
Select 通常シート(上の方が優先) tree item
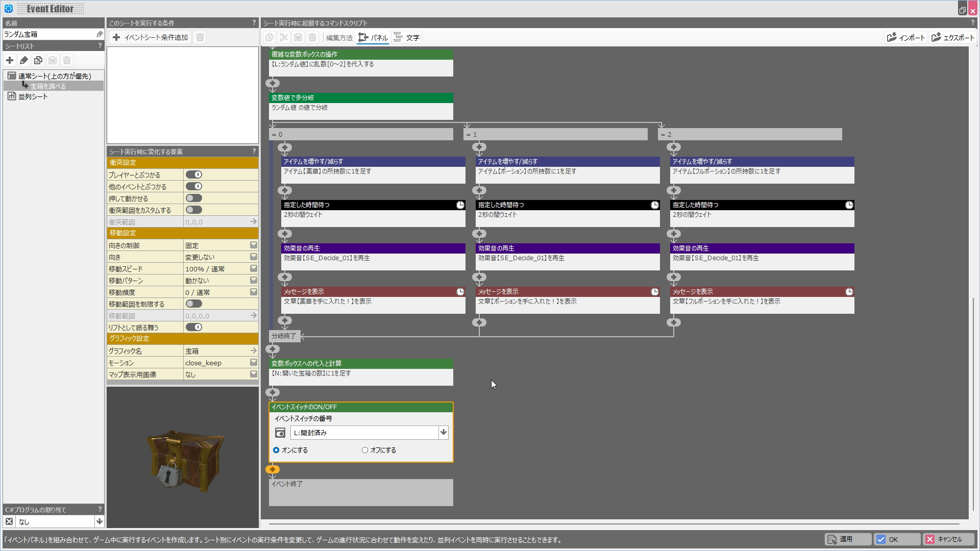tap(55, 76)
